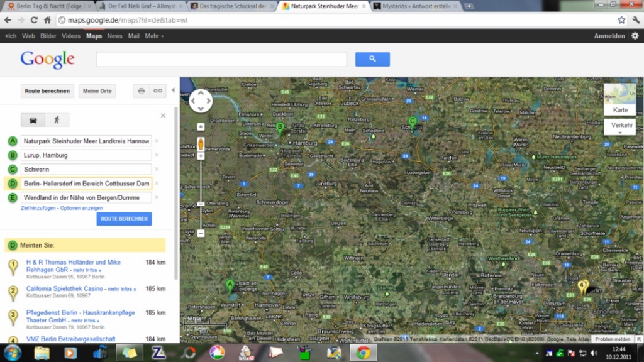Click the Optionen anzeigen link
The image size is (644, 362).
81,208
